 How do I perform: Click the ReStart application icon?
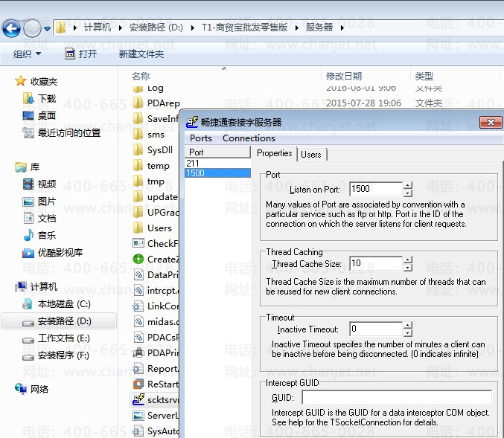coord(138,384)
